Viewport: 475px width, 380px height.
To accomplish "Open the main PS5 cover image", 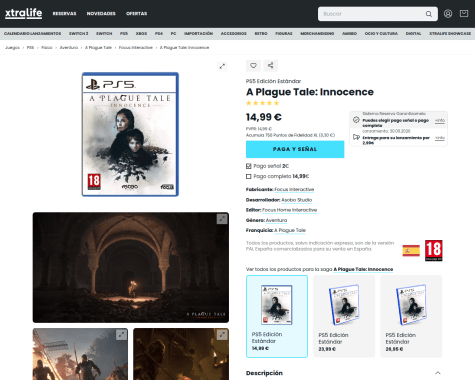I will click(x=130, y=134).
